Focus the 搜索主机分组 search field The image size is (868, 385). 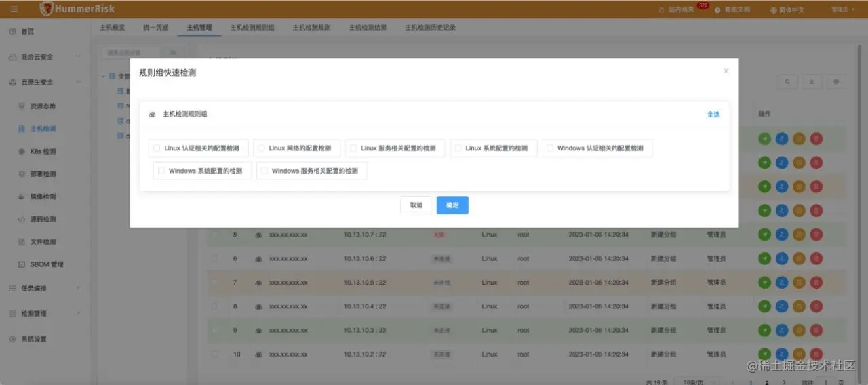coord(130,52)
